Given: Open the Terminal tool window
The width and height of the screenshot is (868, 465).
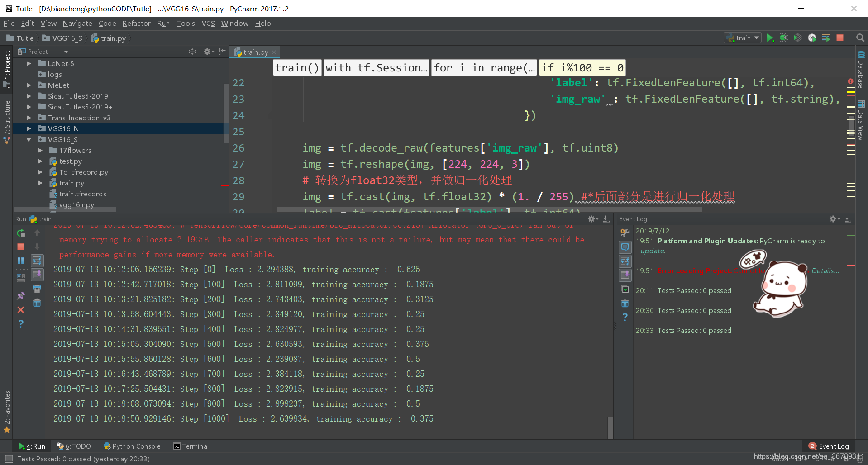Looking at the screenshot, I should pyautogui.click(x=191, y=446).
